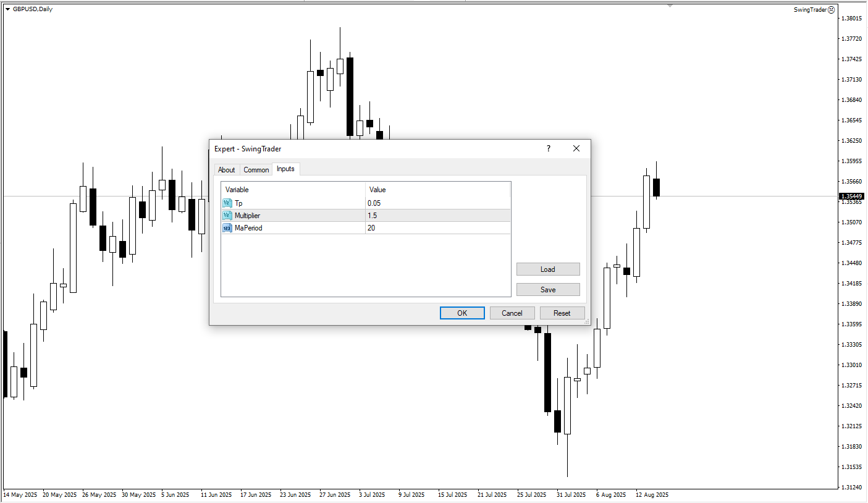Image resolution: width=868 pixels, height=503 pixels.
Task: Select the Multiplier variable name
Action: (x=247, y=216)
